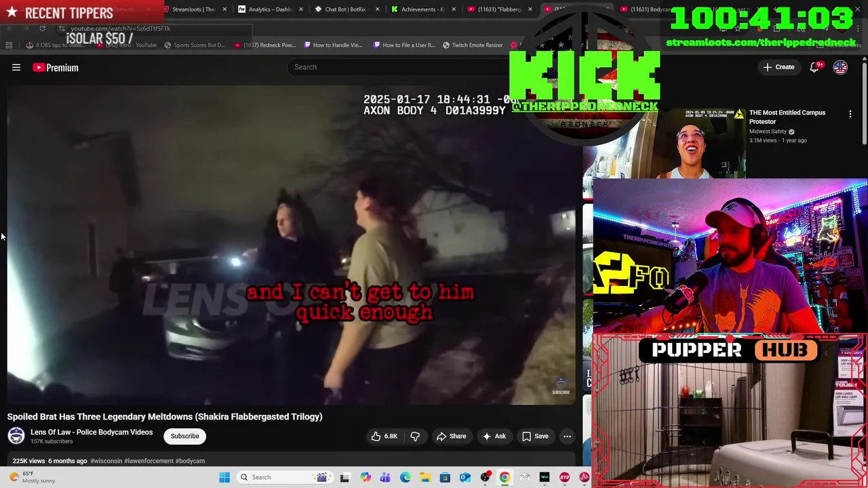
Task: Open options for Most Entitled Campus Protestor video
Action: [x=850, y=114]
